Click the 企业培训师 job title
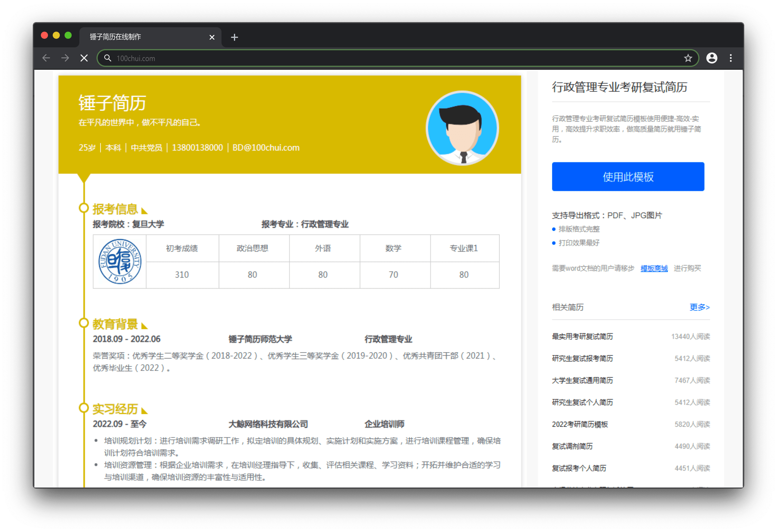Viewport: 777px width, 532px height. click(x=384, y=424)
